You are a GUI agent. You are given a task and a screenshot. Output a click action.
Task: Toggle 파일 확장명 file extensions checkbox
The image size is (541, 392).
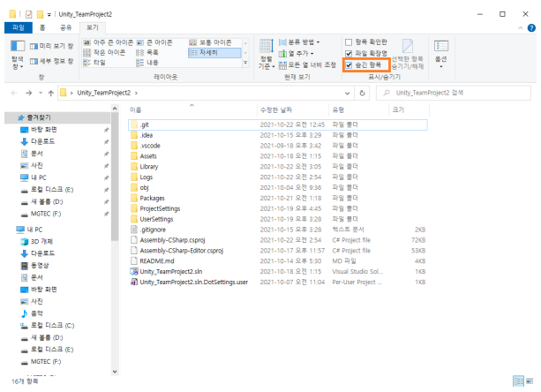[366, 53]
